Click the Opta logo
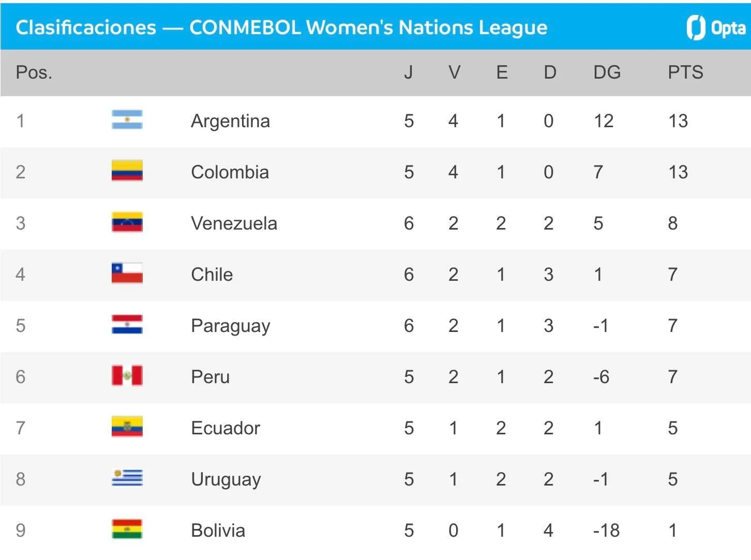Image resolution: width=751 pixels, height=560 pixels. point(716,27)
